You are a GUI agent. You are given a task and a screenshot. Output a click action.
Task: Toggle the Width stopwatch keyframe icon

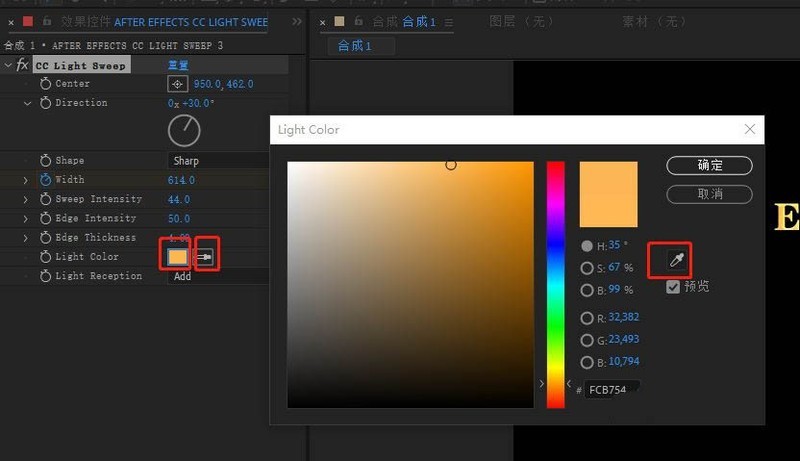click(x=45, y=180)
